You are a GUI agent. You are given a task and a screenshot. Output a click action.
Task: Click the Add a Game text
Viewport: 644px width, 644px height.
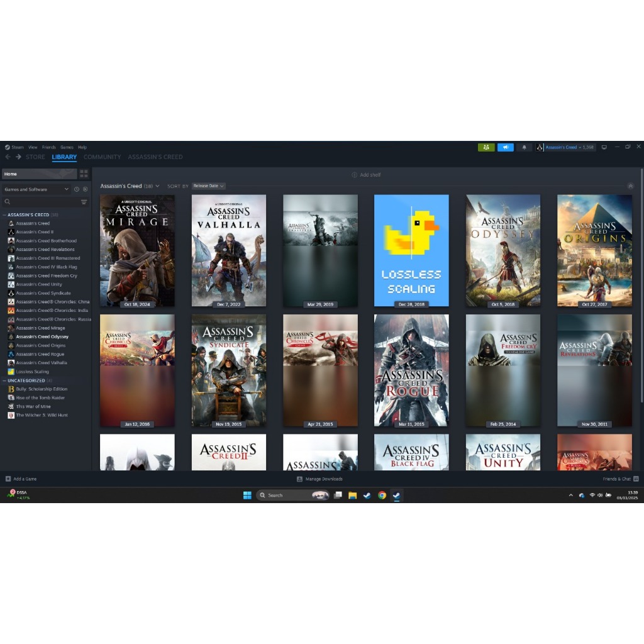25,479
